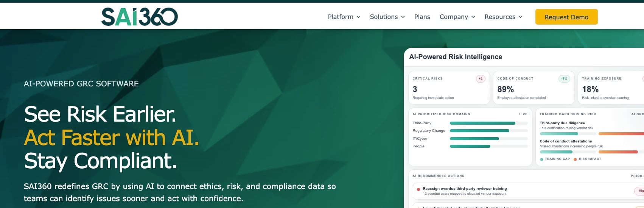This screenshot has width=644, height=208.
Task: Click the Regulatory Change risk bar
Action: click(488, 131)
